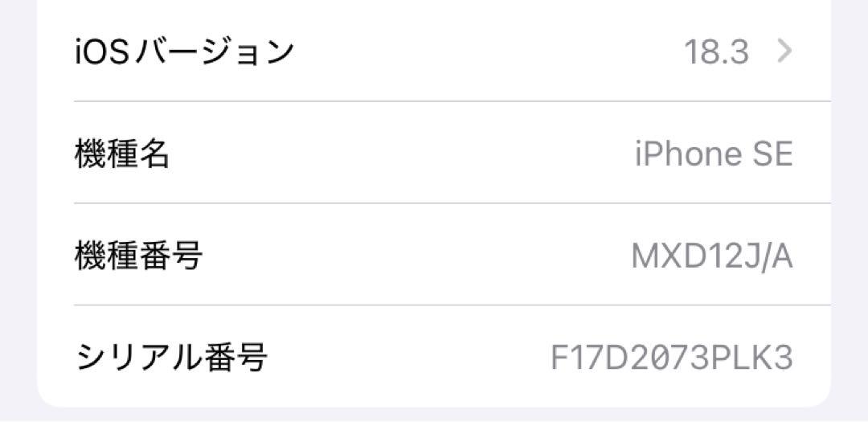
Task: Click gray margin left of the card
Action: pyautogui.click(x=18, y=211)
